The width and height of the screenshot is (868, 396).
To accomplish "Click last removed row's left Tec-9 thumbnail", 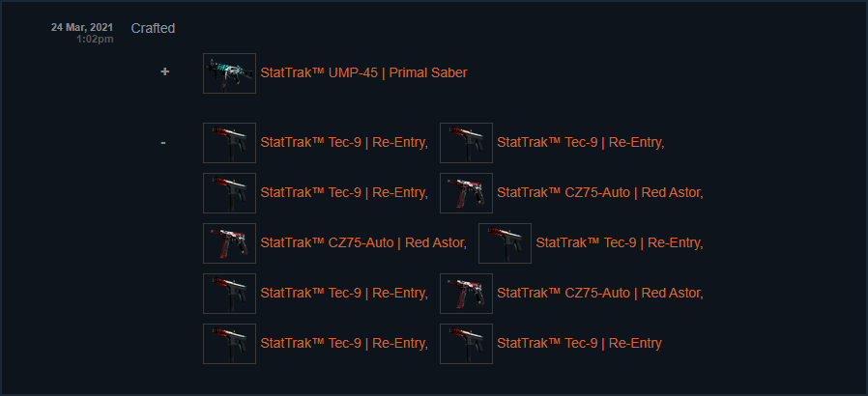I will 229,344.
